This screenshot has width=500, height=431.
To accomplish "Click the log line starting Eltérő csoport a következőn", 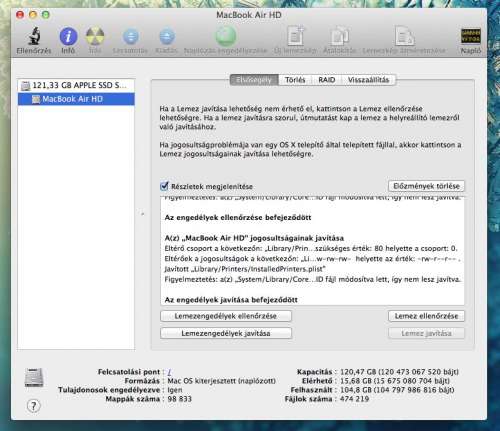I will click(311, 248).
